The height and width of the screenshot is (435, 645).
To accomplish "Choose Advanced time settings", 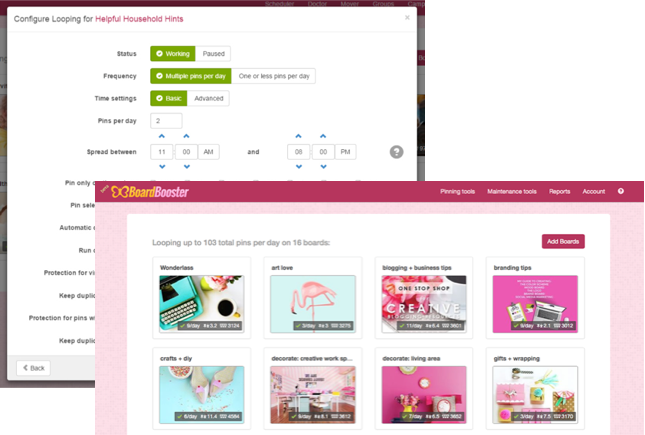I will 208,98.
